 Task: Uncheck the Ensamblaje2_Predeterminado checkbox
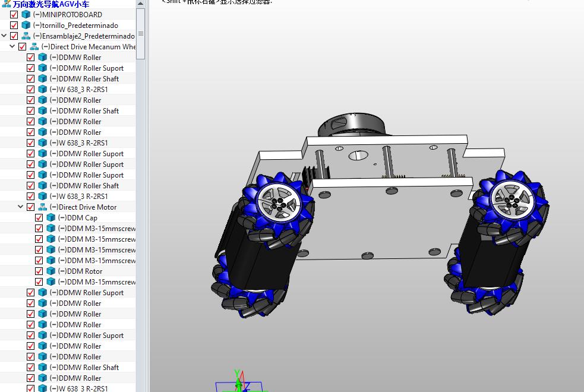pos(14,36)
